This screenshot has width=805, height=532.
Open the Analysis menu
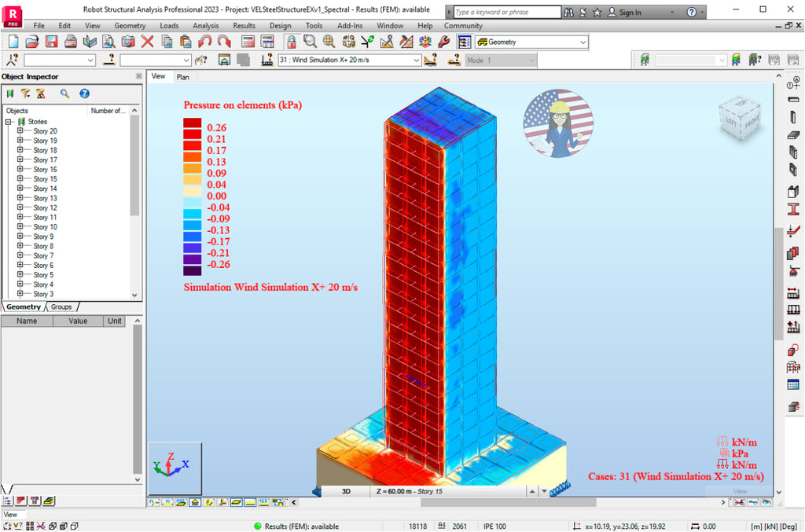pos(205,25)
